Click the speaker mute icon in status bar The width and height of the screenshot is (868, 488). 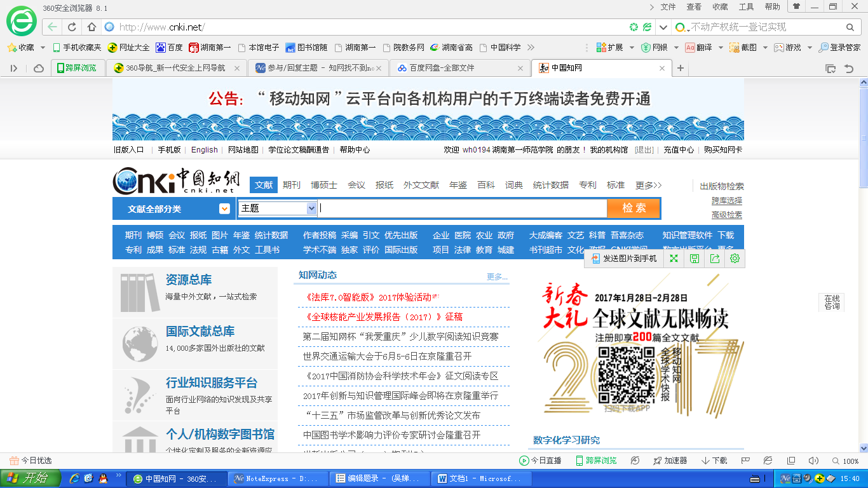pyautogui.click(x=813, y=461)
